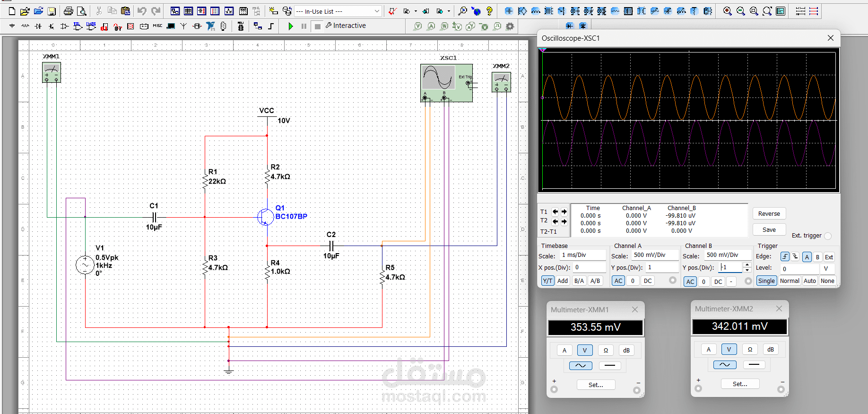
Task: Click the Place Diode component icon
Action: 38,26
